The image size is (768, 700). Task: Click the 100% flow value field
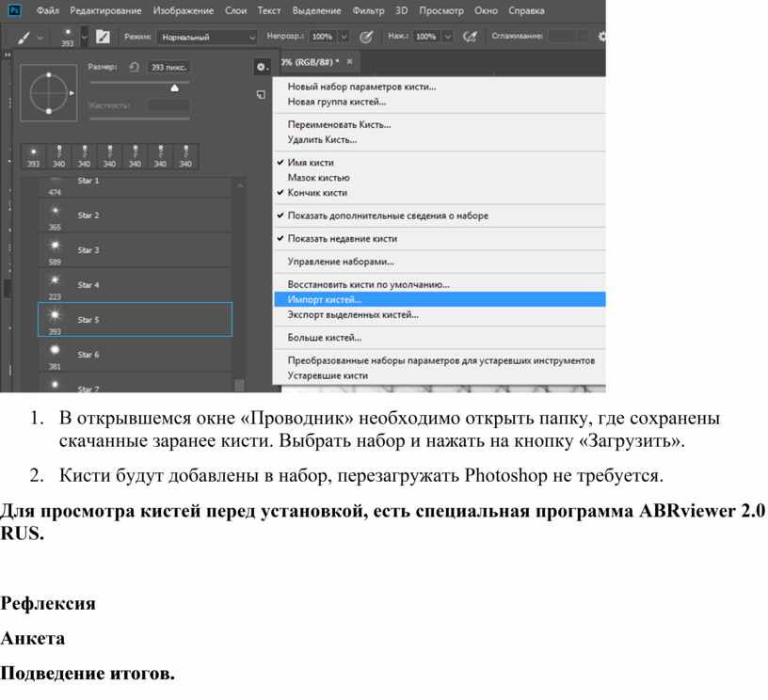pos(425,37)
